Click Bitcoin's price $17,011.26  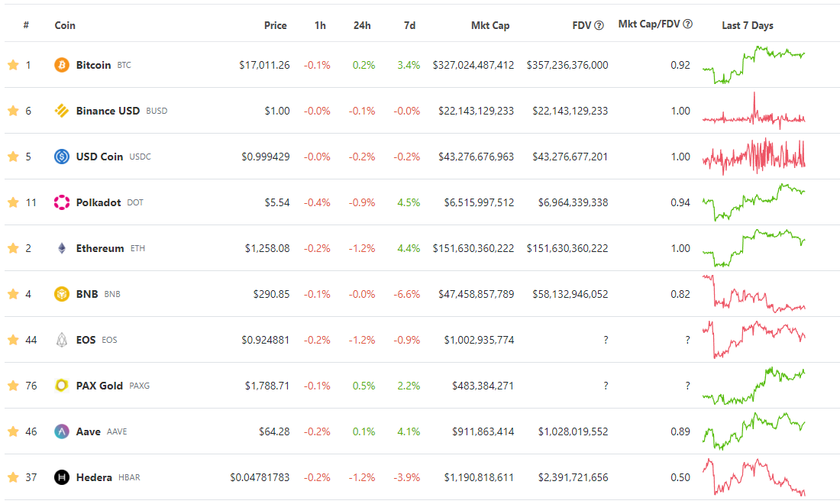click(x=264, y=65)
